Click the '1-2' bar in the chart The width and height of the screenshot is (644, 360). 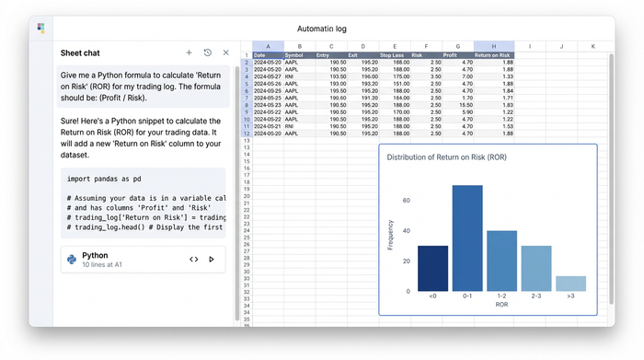[502, 261]
